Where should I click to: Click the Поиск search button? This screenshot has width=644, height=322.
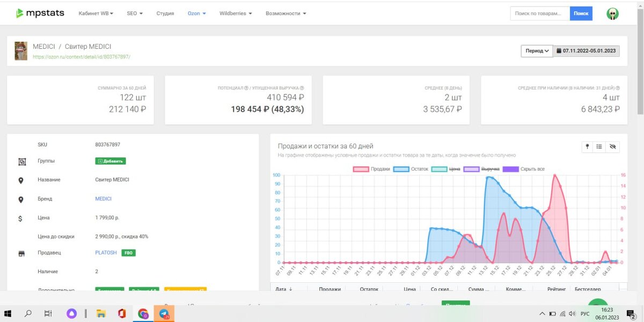pos(581,13)
